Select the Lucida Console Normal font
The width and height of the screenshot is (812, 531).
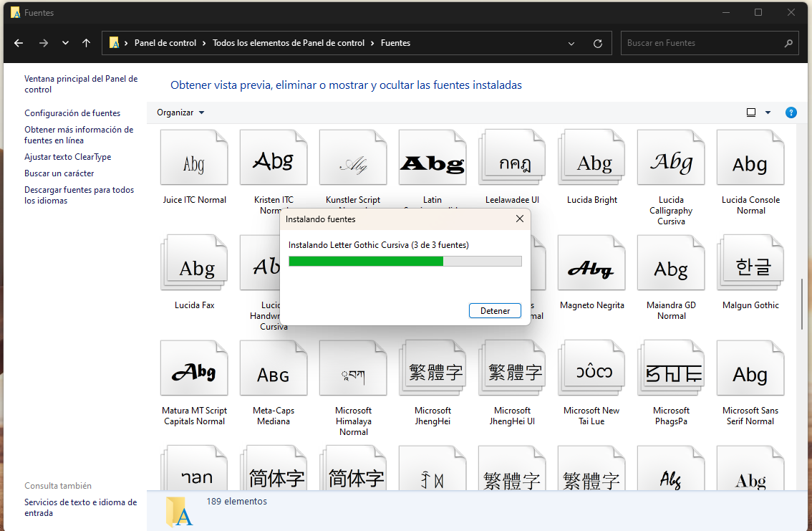750,158
